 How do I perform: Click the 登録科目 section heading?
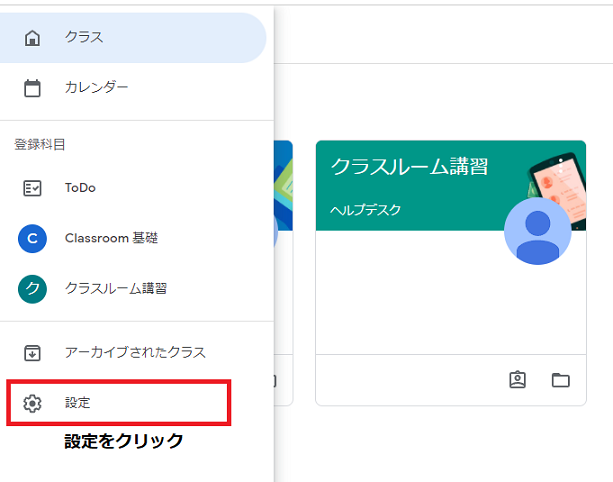[39, 145]
